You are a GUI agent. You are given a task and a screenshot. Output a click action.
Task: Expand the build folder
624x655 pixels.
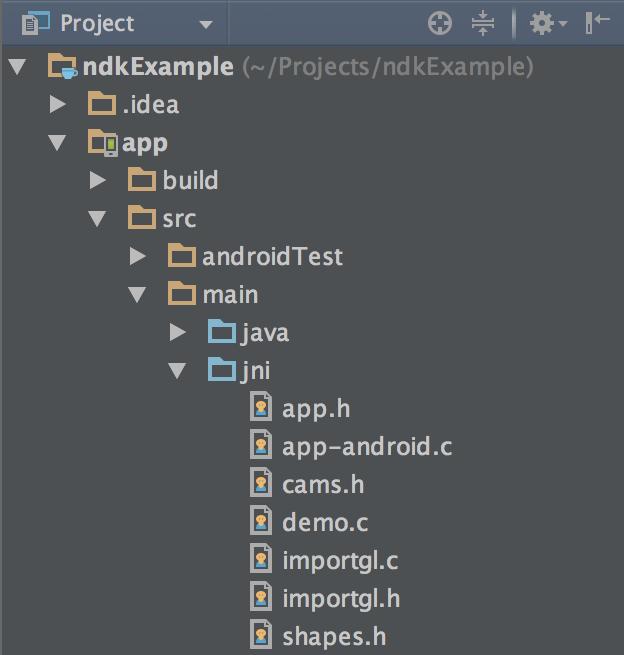(x=97, y=181)
